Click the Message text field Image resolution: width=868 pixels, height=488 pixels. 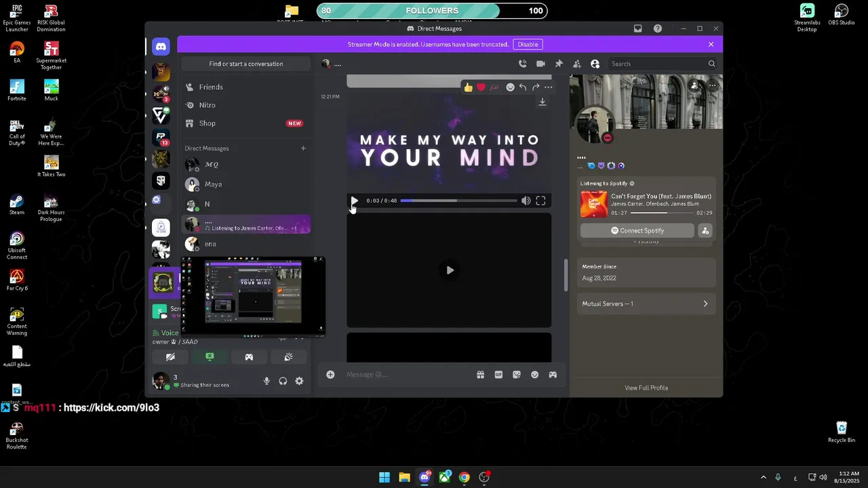pos(407,374)
